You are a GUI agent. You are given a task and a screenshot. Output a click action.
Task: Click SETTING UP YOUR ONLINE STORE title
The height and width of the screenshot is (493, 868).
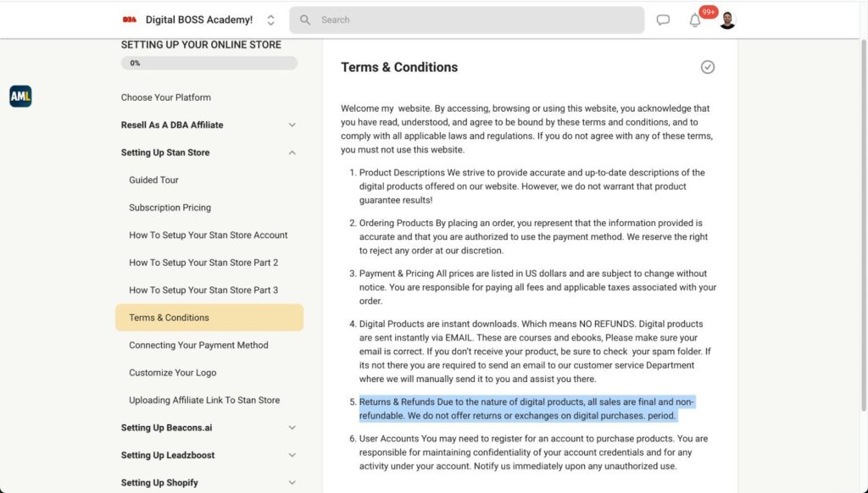pos(201,45)
